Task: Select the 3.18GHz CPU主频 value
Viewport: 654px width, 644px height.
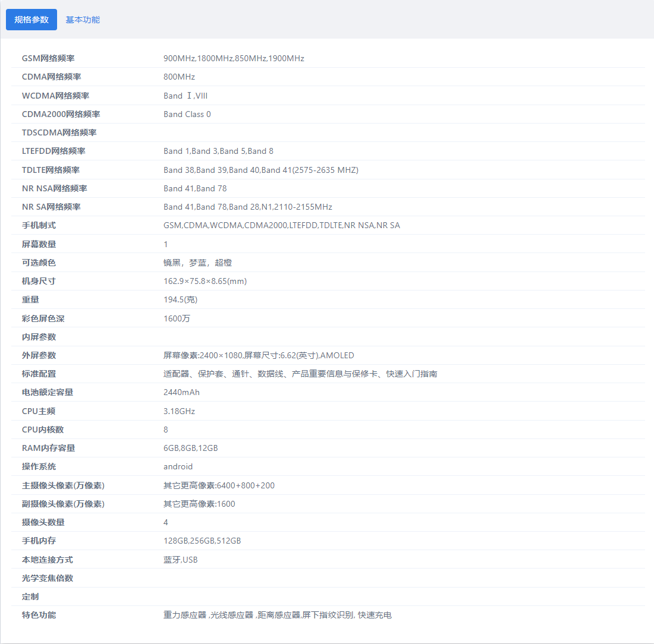Action: [179, 411]
